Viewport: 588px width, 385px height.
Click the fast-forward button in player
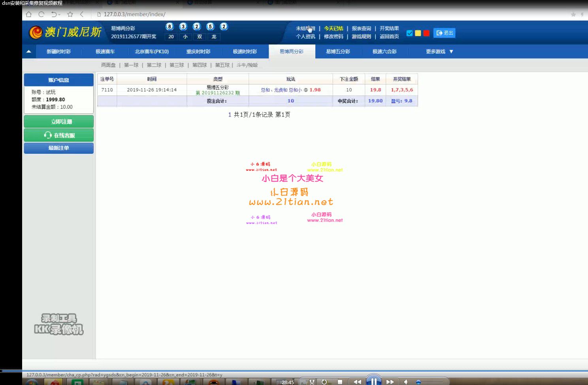point(390,382)
